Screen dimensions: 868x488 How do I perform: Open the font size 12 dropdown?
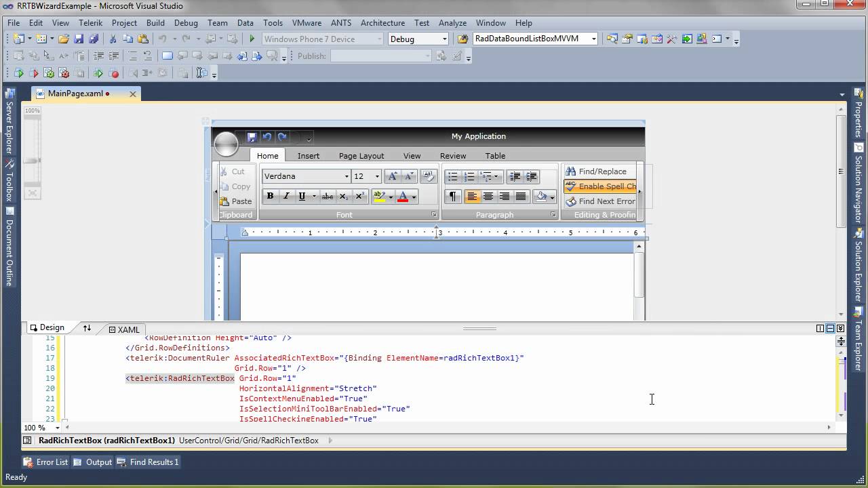tap(377, 176)
